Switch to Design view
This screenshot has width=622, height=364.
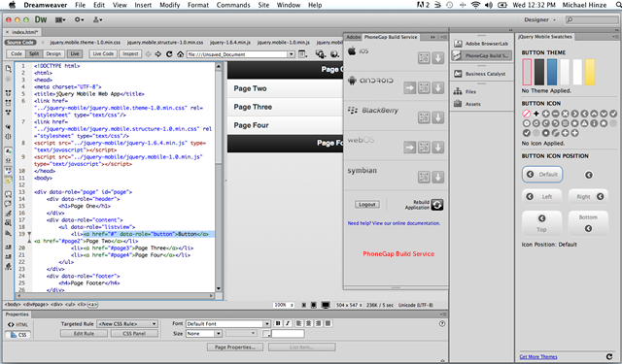(53, 53)
